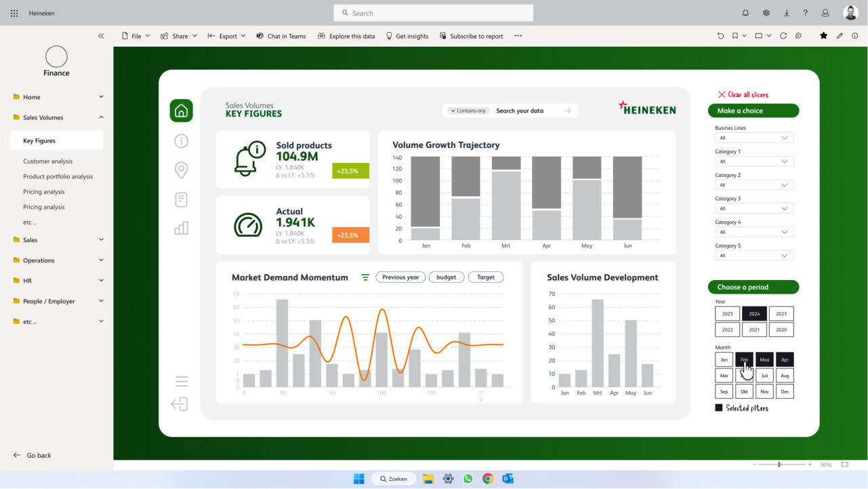Screen dimensions: 868x489
Task: Click the logout arrow icon
Action: [x=180, y=405]
